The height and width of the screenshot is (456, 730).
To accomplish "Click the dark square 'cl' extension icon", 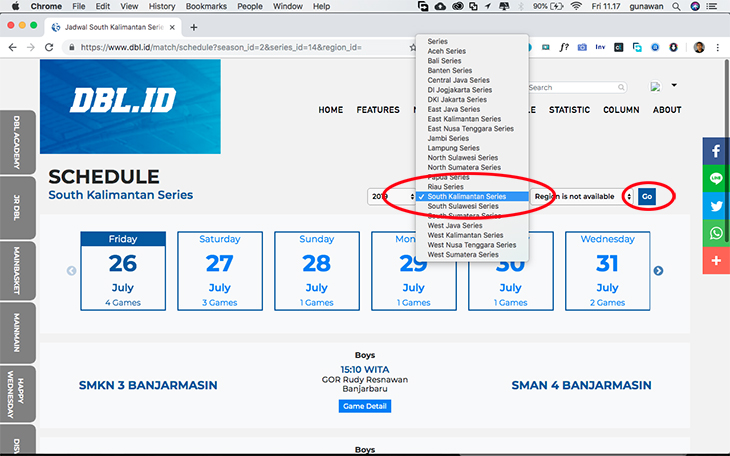I will (x=618, y=47).
